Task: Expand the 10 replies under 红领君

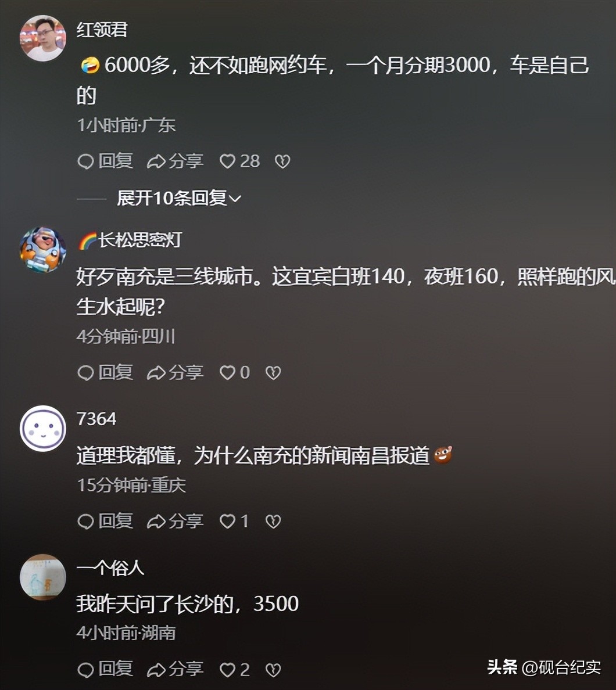Action: click(179, 199)
